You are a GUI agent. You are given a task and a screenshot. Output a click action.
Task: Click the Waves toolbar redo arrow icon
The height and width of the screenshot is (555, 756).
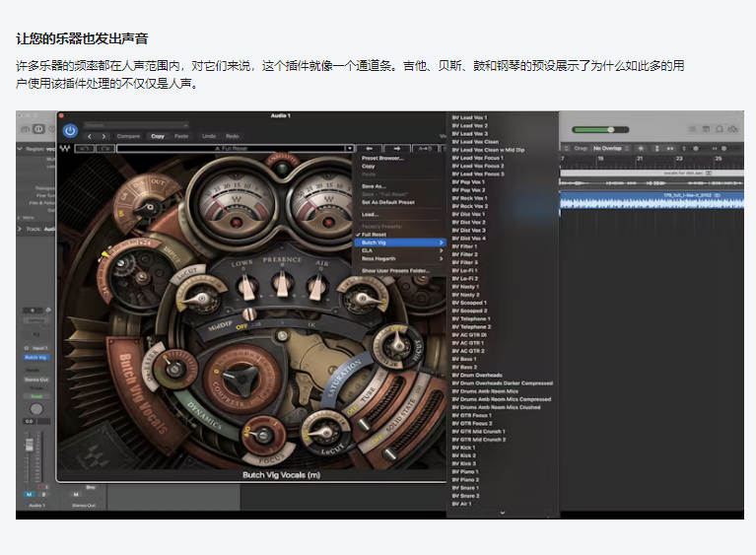click(x=105, y=149)
